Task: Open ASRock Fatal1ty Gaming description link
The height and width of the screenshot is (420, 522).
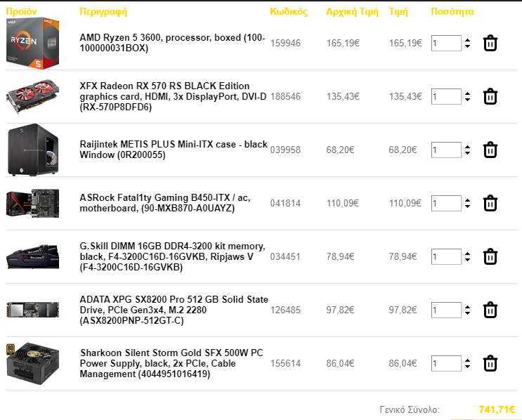Action: (165, 203)
